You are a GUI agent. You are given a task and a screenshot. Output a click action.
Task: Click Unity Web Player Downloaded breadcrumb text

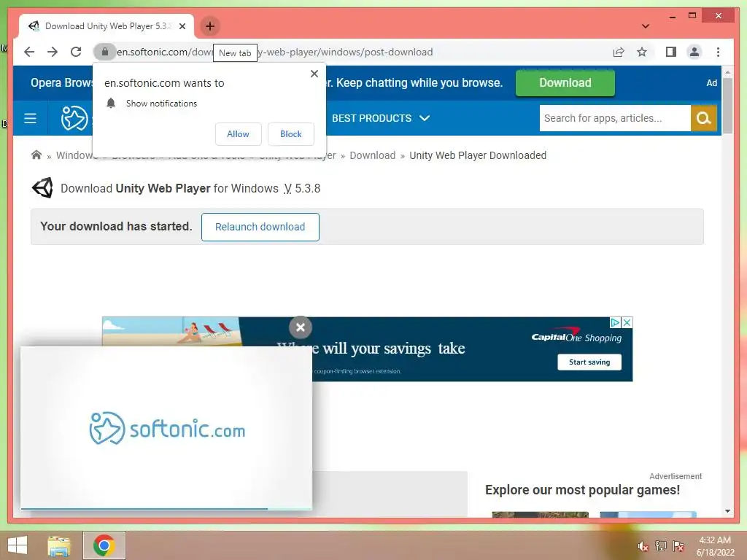click(478, 155)
